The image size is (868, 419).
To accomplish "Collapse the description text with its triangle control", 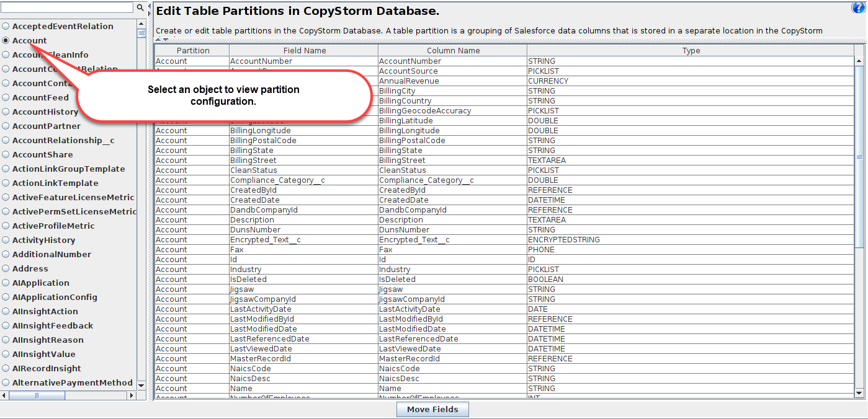I will coord(158,40).
